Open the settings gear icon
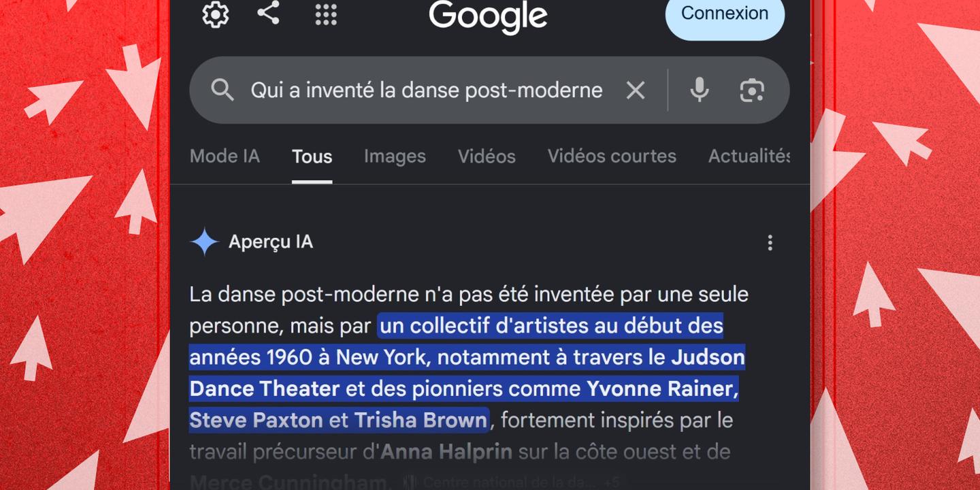 (x=216, y=14)
